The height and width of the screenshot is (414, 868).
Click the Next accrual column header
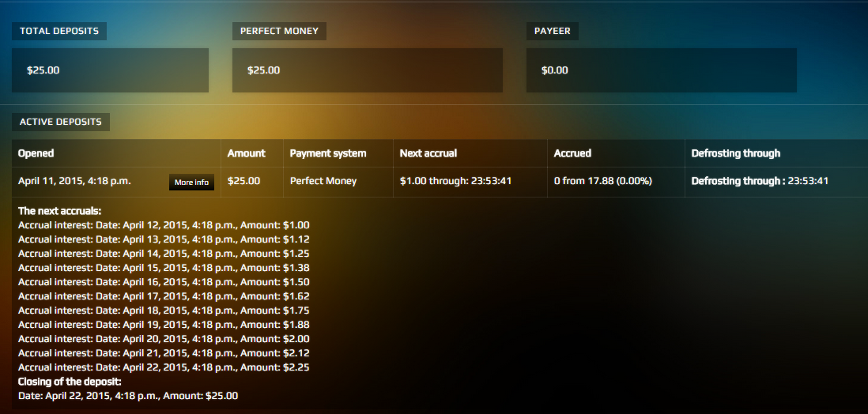tap(428, 153)
